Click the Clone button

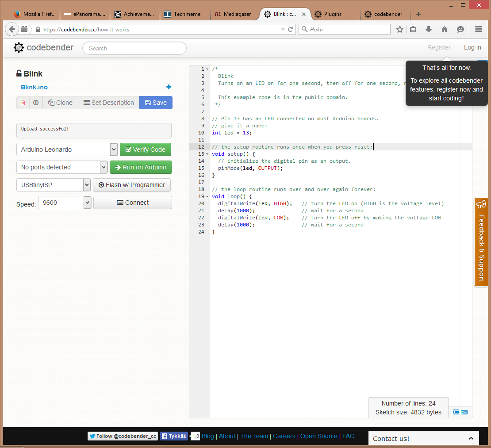coord(60,103)
